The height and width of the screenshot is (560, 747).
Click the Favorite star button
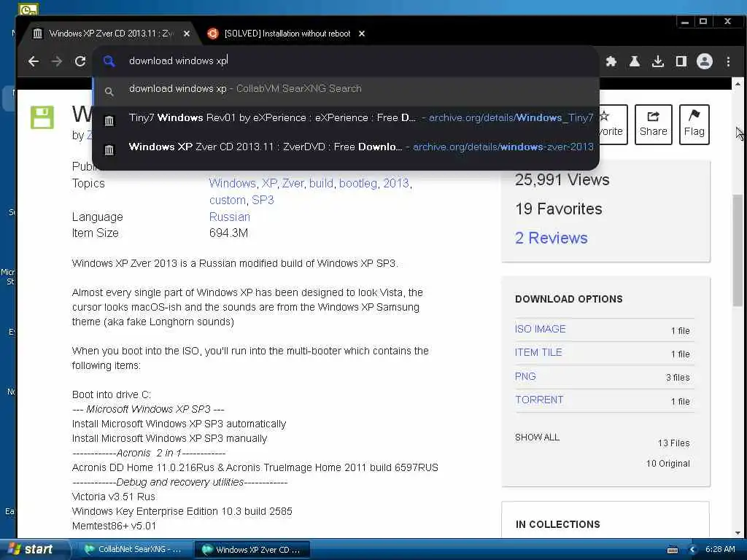tap(611, 124)
